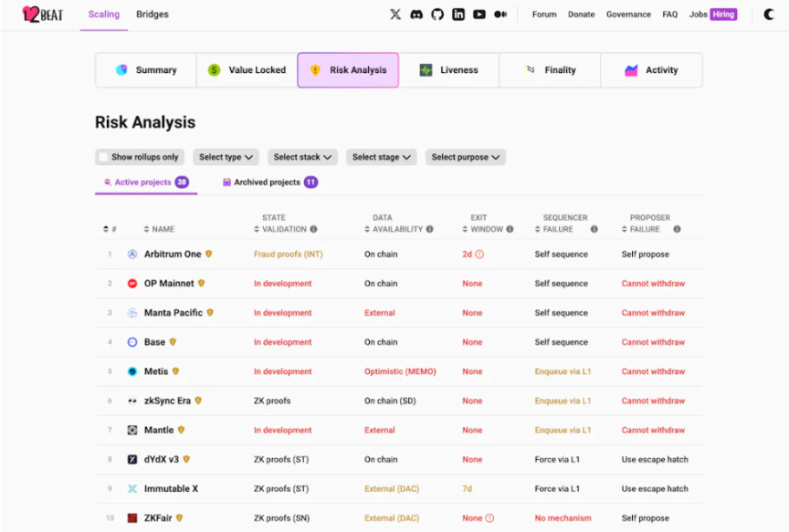Image resolution: width=789 pixels, height=532 pixels.
Task: Click the info icon next to Sequencer Failure
Action: point(594,229)
